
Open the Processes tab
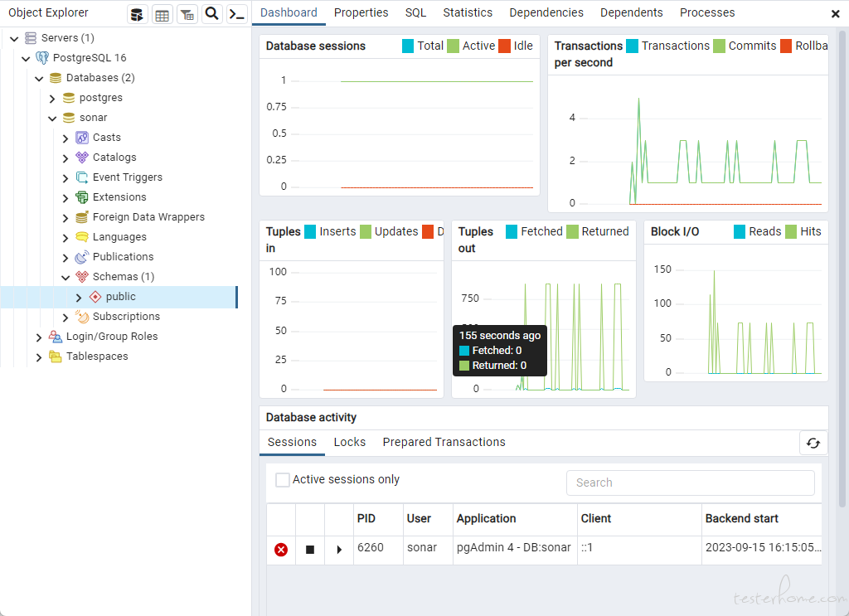pyautogui.click(x=707, y=12)
